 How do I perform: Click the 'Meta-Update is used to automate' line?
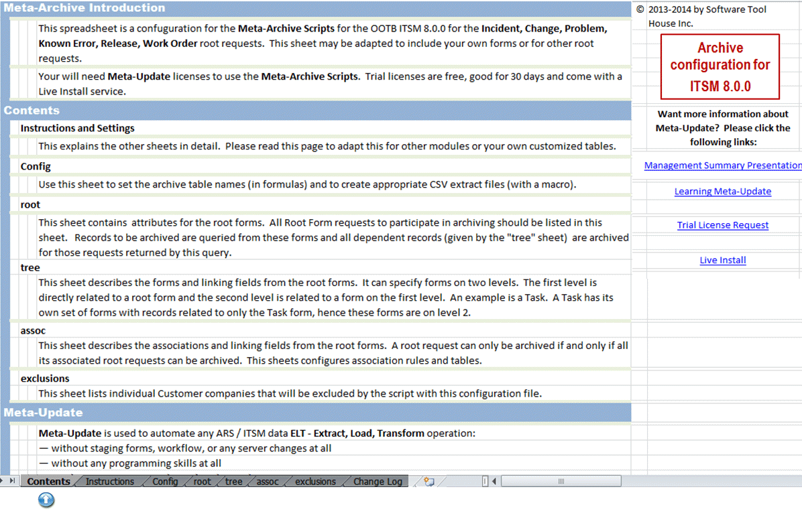257,433
